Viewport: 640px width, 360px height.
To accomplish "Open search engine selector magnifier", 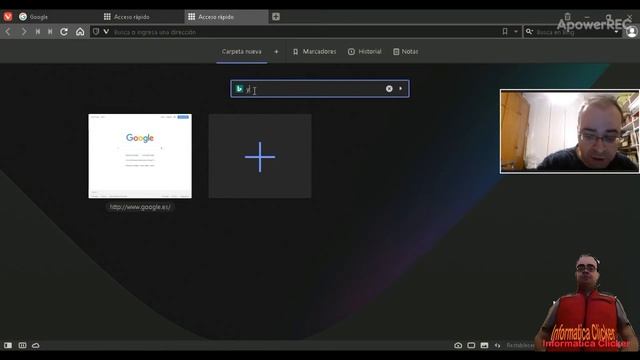I will tap(529, 31).
